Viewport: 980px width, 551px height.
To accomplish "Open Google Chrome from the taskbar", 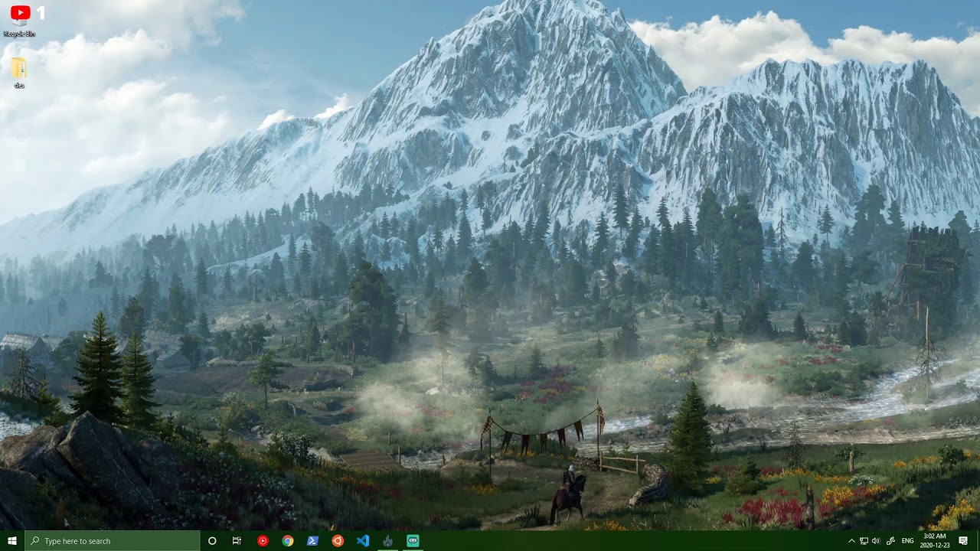I will pyautogui.click(x=288, y=541).
